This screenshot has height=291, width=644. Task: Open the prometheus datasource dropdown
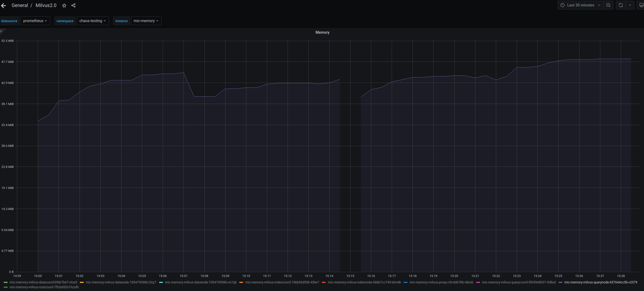point(35,21)
